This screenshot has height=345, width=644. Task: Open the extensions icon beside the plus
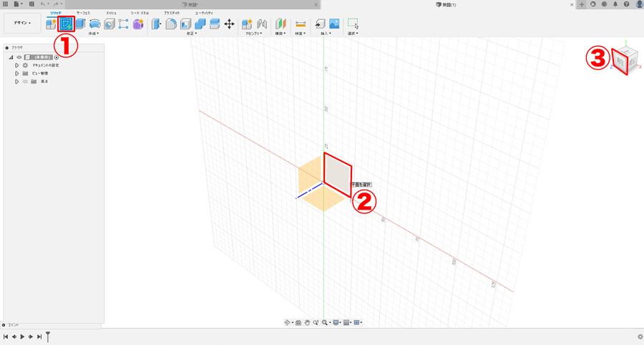[593, 4]
